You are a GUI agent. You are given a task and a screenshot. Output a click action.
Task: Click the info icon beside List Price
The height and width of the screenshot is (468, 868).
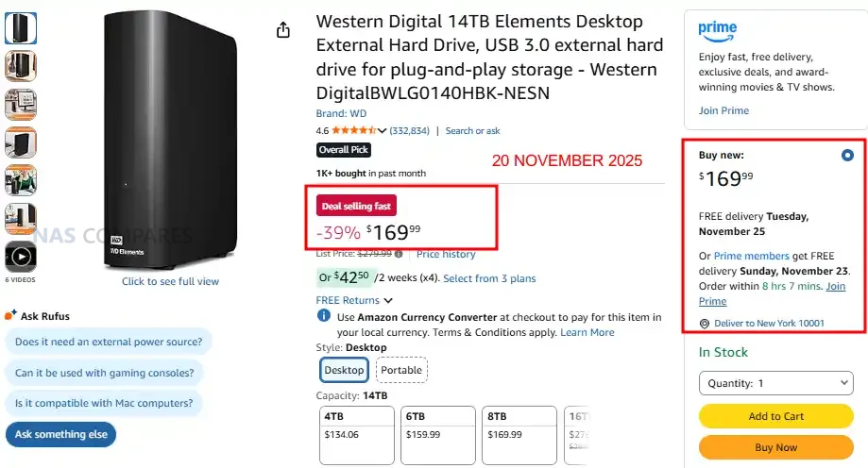399,254
